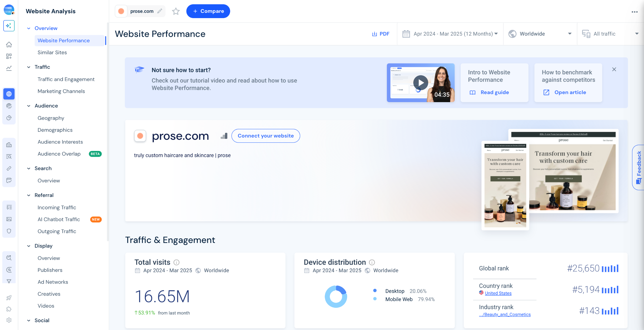Image resolution: width=644 pixels, height=330 pixels.
Task: Open the Feedback side tab
Action: point(638,167)
